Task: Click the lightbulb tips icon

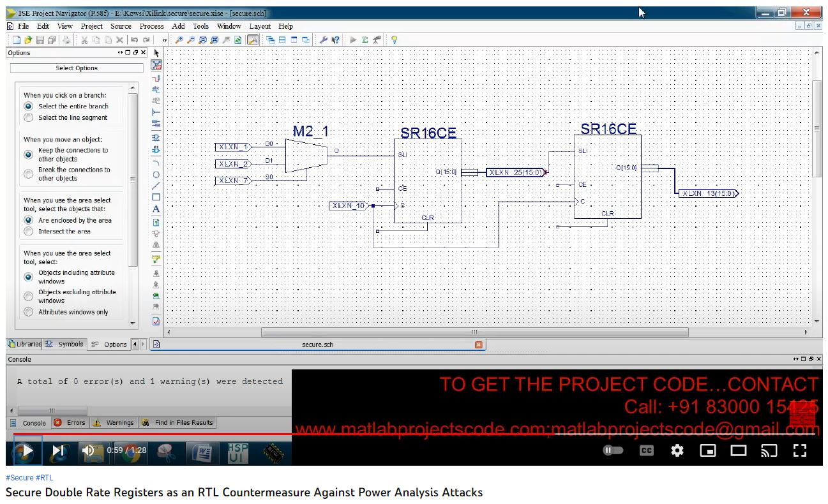Action: (x=394, y=40)
